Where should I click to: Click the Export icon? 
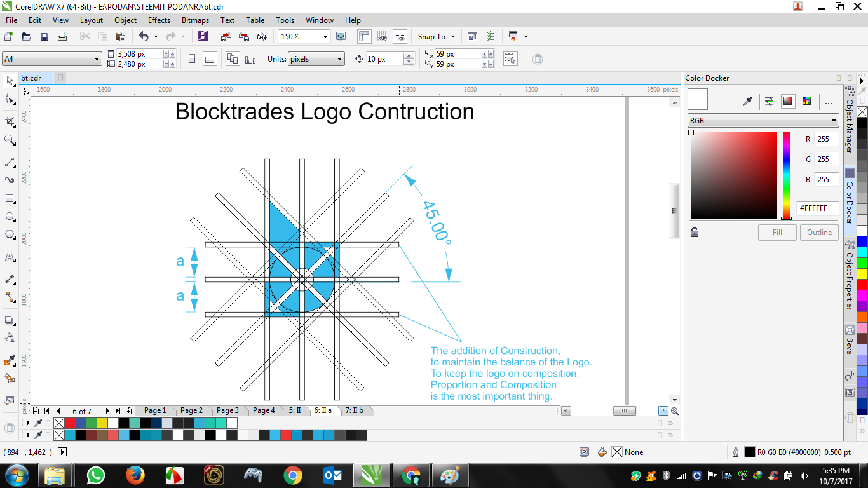tap(243, 36)
